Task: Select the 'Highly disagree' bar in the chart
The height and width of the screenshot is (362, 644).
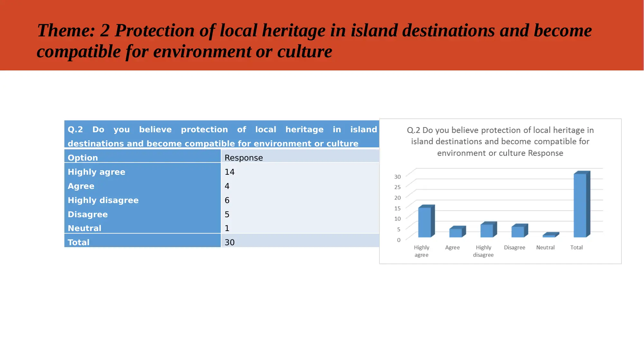Action: tap(488, 229)
